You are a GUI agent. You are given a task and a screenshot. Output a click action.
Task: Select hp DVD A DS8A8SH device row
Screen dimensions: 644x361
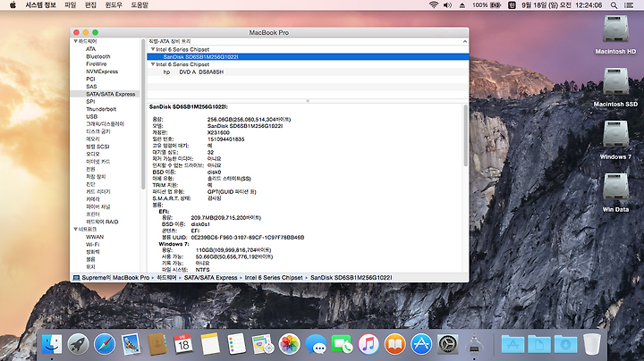click(308, 72)
